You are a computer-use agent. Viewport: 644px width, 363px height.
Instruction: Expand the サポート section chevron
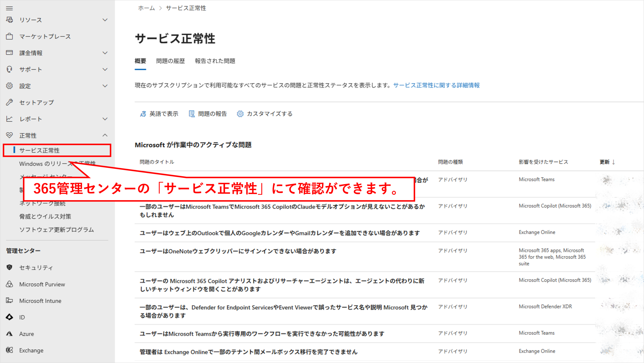point(105,69)
